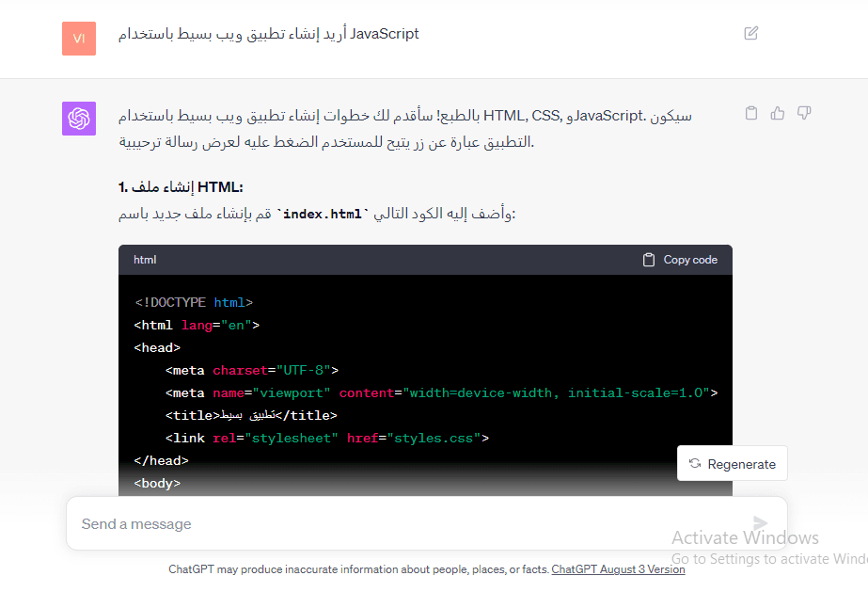Click the Regenerate button
Screen dimensions: 868x592
pyautogui.click(x=732, y=463)
